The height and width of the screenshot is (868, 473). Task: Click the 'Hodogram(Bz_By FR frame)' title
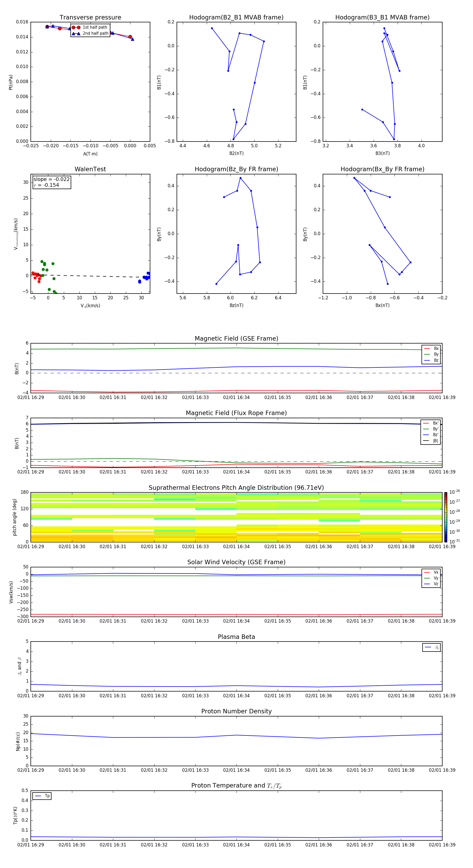tap(236, 169)
